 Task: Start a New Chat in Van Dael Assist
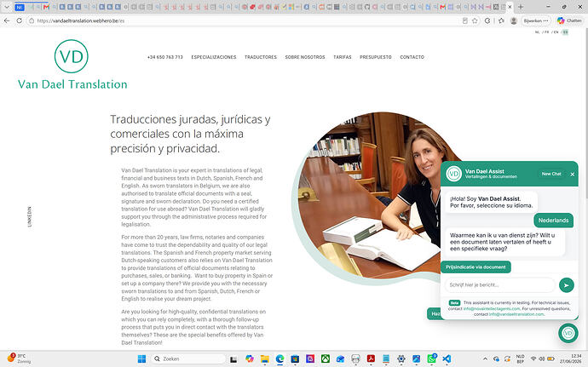click(551, 174)
